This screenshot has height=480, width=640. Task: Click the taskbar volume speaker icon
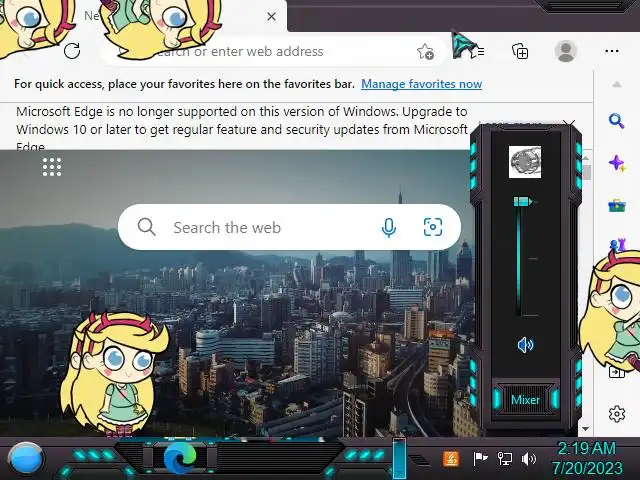click(529, 459)
